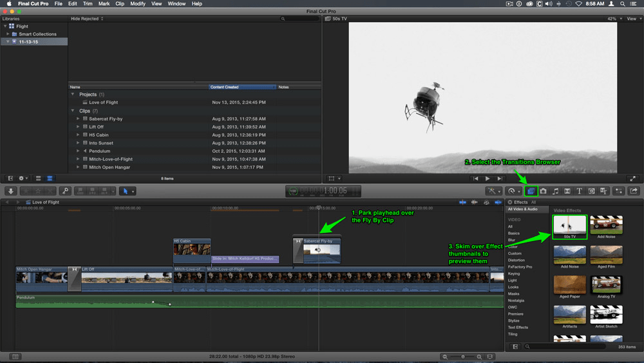Show the Inspector panel
Image resolution: width=644 pixels, height=363 pixels.
tap(618, 191)
